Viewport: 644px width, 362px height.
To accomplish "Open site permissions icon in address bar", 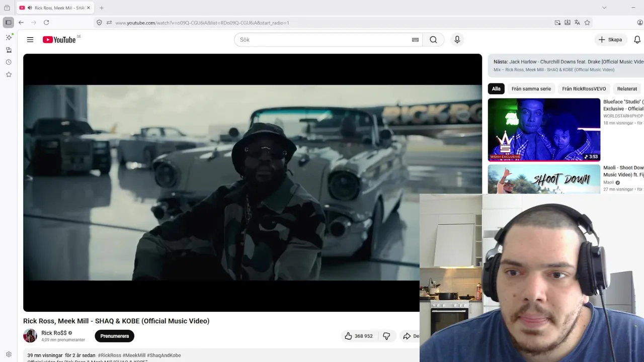I will tap(109, 23).
